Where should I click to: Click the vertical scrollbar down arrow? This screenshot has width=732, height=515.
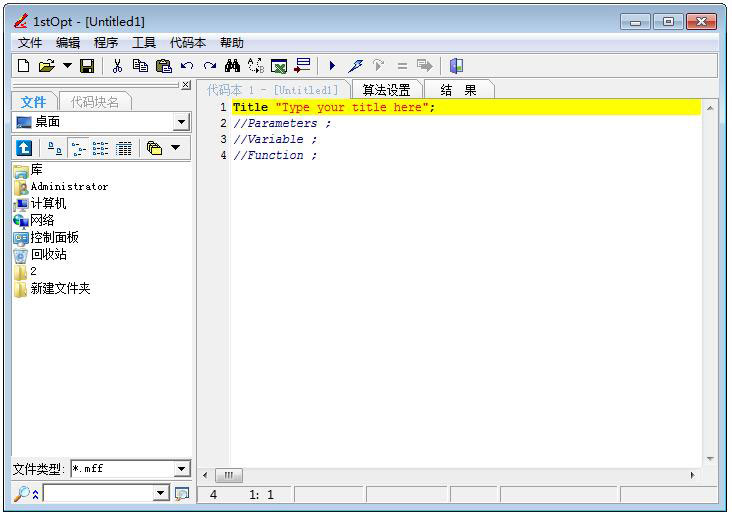pyautogui.click(x=710, y=459)
